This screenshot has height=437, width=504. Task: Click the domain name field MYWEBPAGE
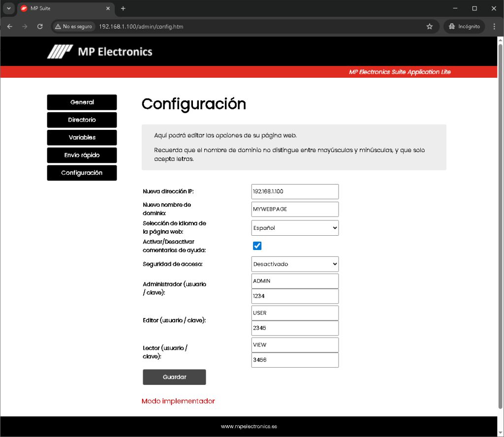click(x=295, y=209)
